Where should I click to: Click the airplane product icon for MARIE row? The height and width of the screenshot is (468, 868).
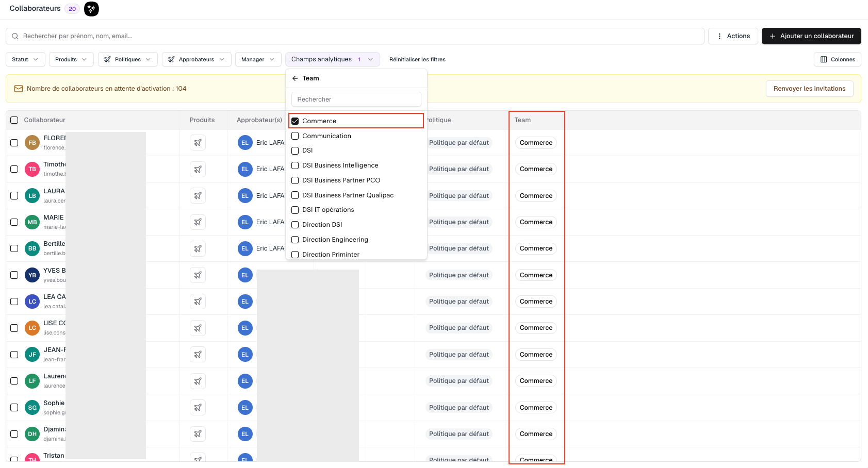[x=198, y=222]
